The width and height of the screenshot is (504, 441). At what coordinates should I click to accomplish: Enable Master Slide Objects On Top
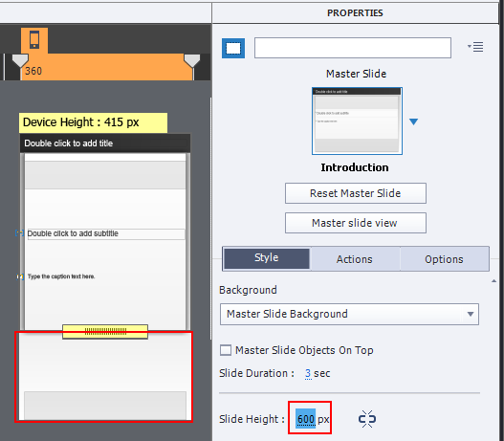click(x=226, y=350)
